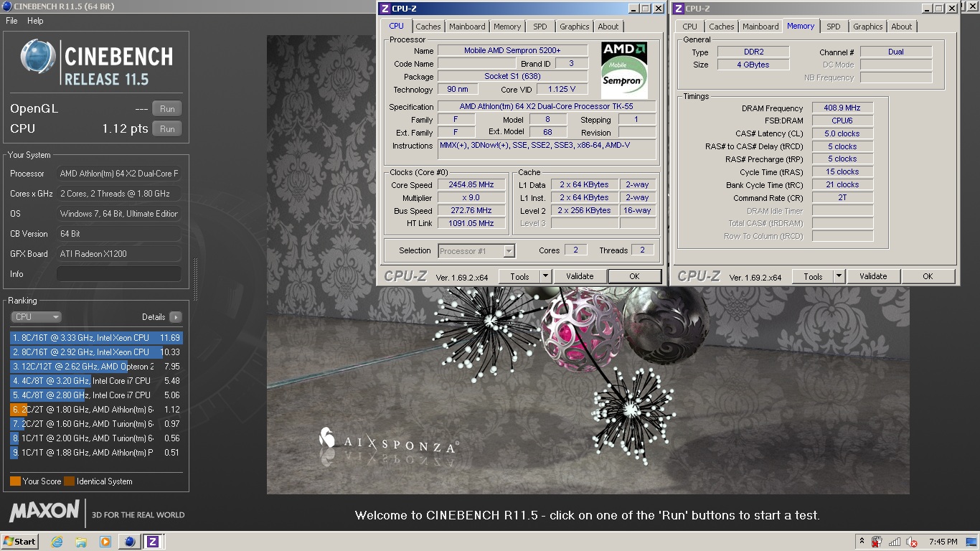The width and height of the screenshot is (980, 551).
Task: Click the brown Identical System legend swatch
Action: 69,481
